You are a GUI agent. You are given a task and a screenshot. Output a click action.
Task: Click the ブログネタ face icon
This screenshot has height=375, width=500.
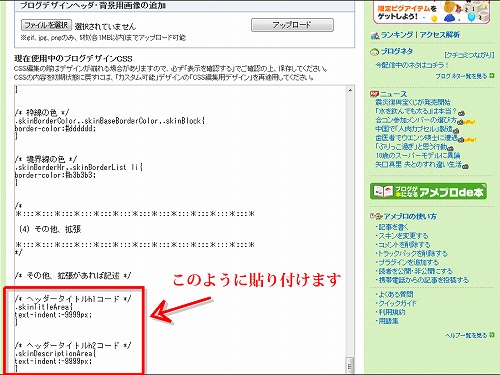[375, 52]
